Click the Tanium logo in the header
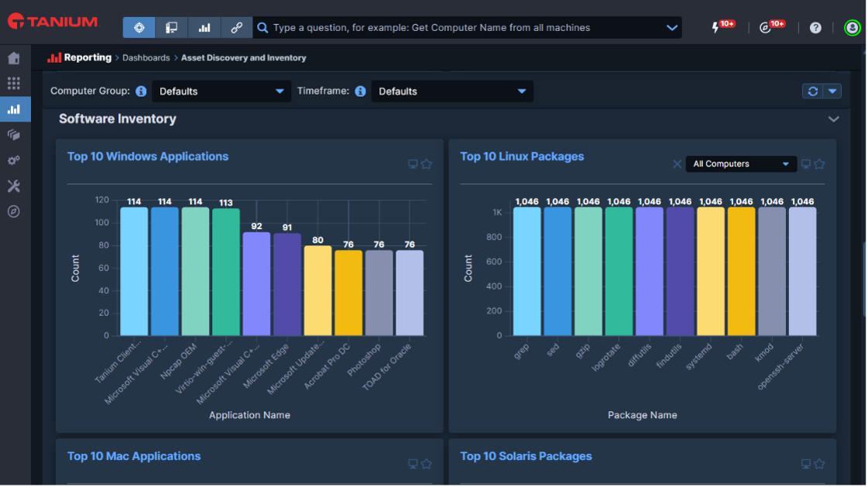This screenshot has height=487, width=868. 53,22
